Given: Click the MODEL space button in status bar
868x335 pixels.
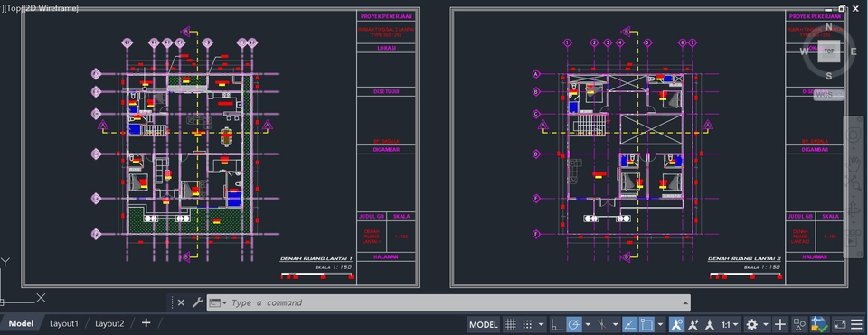Looking at the screenshot, I should pyautogui.click(x=483, y=324).
